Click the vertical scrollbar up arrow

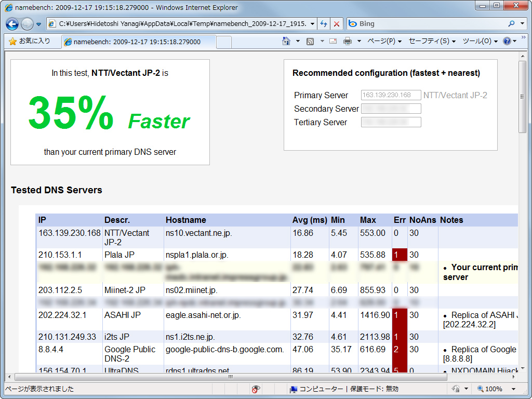click(523, 56)
